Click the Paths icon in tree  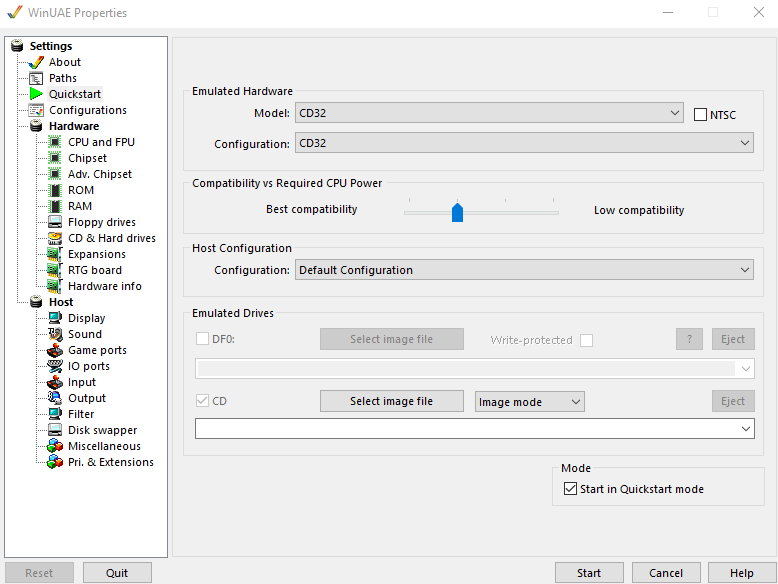36,78
